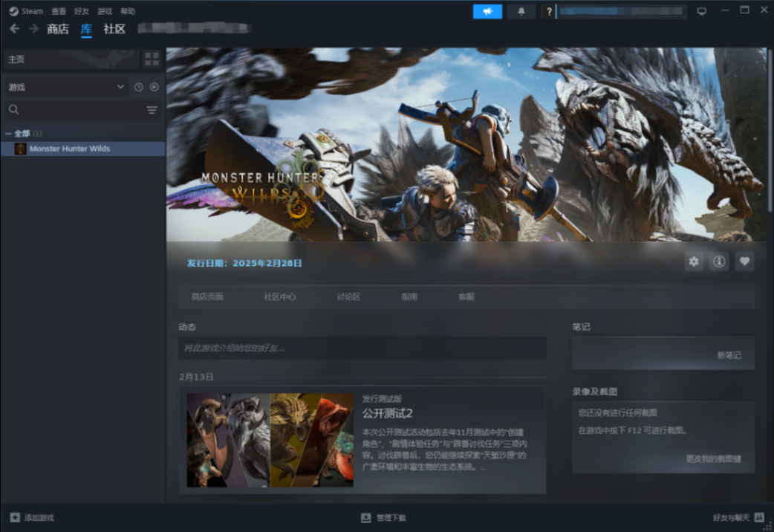
Task: Minimize the Steam window
Action: tap(725, 10)
